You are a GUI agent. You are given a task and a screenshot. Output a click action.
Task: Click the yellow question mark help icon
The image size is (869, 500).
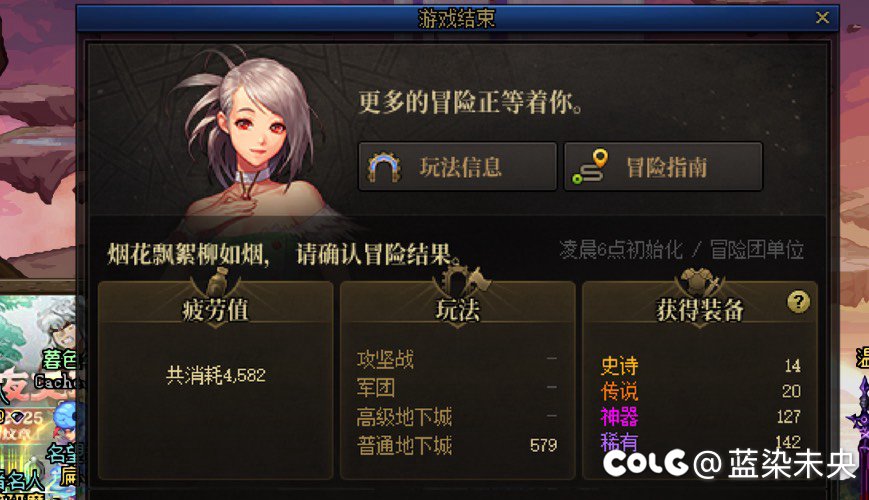pos(798,302)
